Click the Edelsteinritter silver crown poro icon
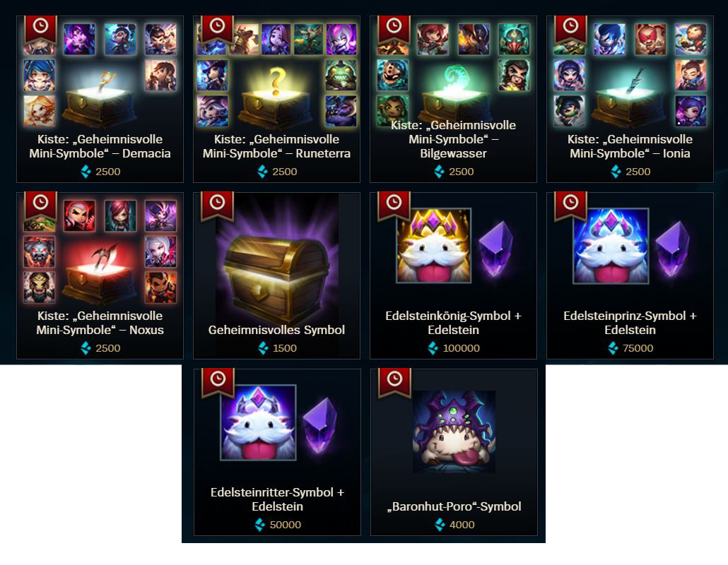Screen dimensions: 728x565 click(258, 422)
